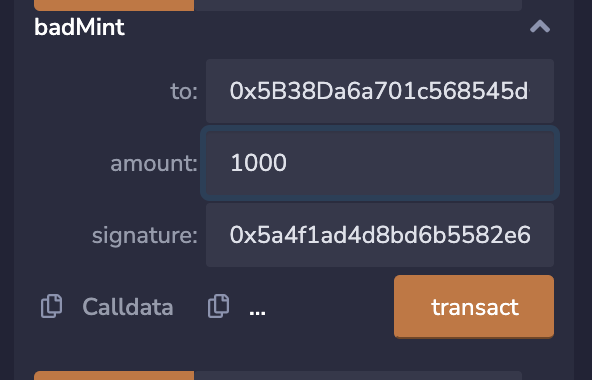
Task: Click the "signature:" parameter label
Action: tap(145, 235)
